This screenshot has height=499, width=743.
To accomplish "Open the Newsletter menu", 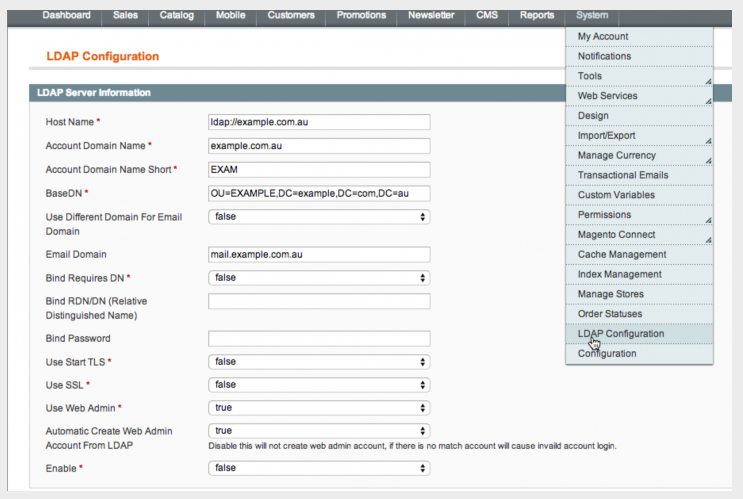I will [431, 15].
